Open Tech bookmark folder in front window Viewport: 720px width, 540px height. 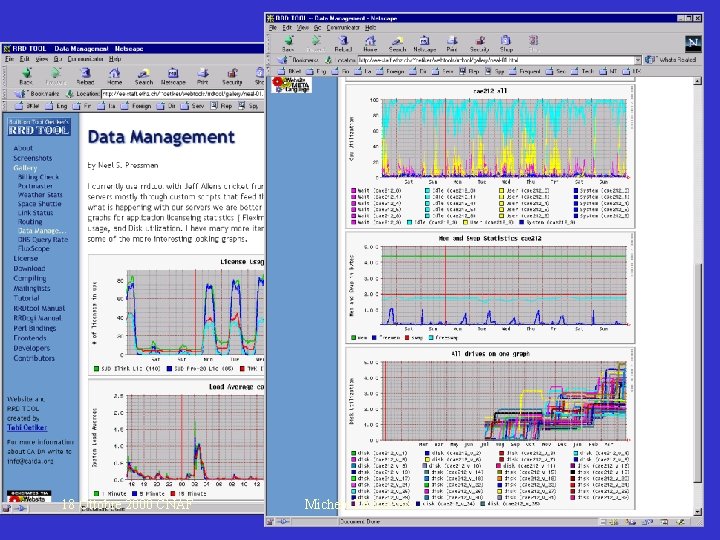(x=583, y=71)
